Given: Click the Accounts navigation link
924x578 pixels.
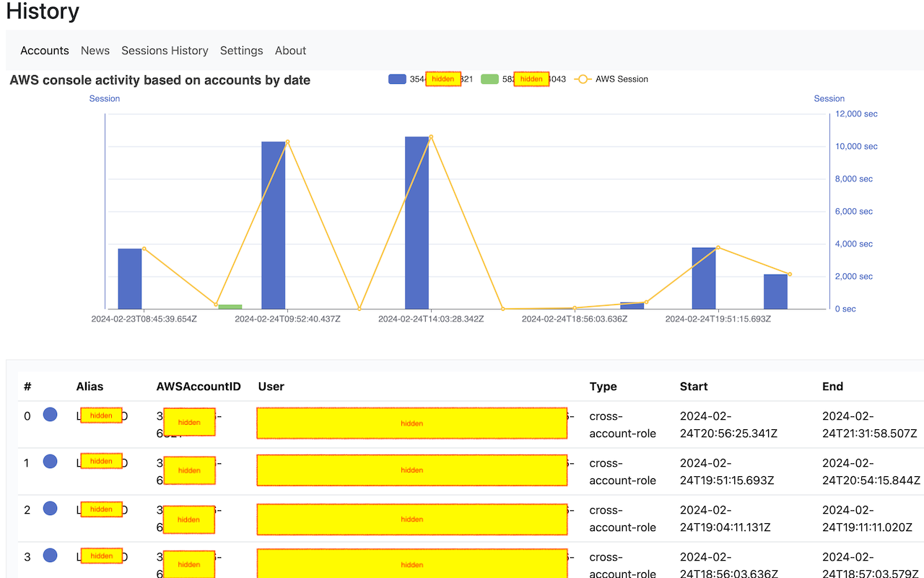Looking at the screenshot, I should point(45,51).
